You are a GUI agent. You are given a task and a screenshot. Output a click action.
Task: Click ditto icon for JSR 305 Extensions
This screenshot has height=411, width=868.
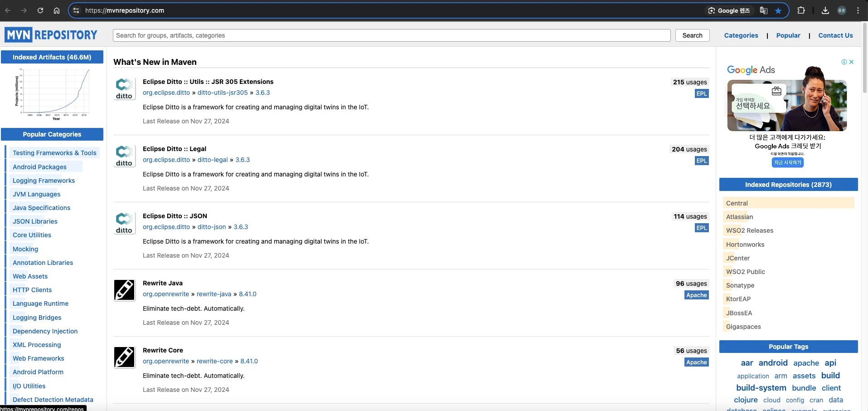pos(124,89)
